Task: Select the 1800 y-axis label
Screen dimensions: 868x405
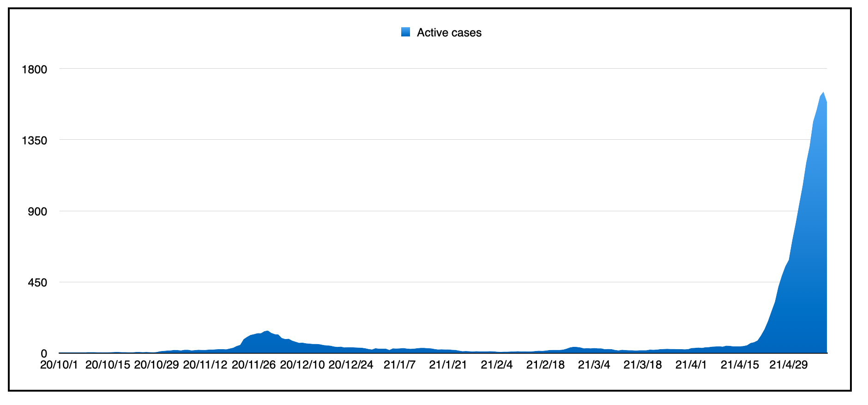Action: pyautogui.click(x=34, y=69)
